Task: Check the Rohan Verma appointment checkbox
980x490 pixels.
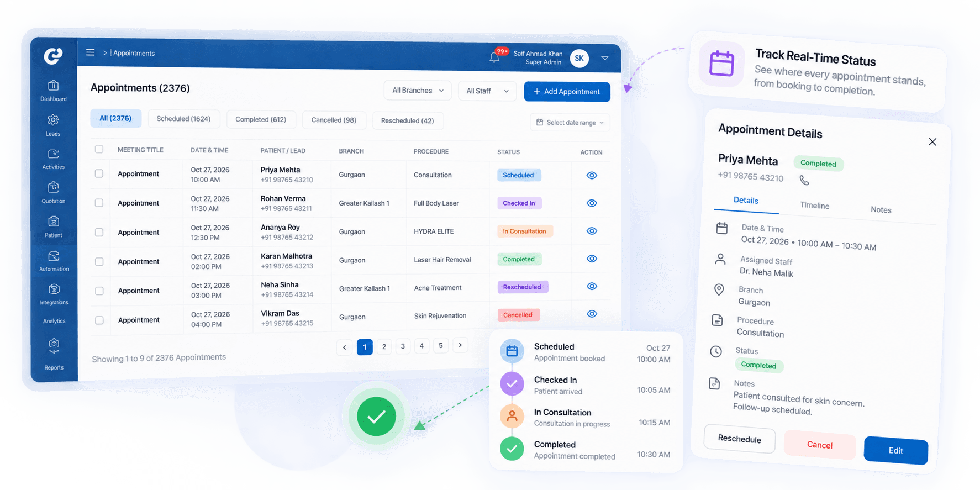Action: 99,203
